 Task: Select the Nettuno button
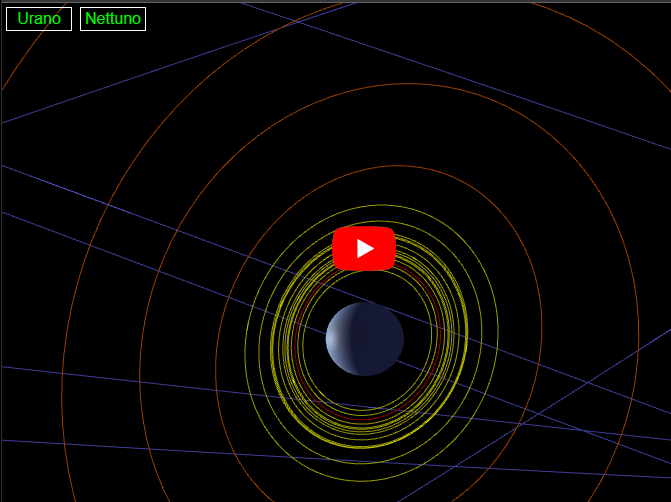tap(113, 19)
